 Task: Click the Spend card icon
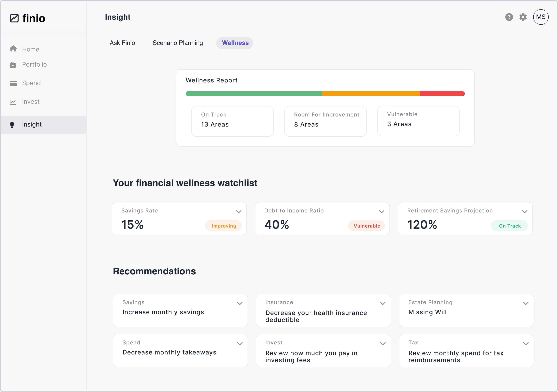[13, 83]
